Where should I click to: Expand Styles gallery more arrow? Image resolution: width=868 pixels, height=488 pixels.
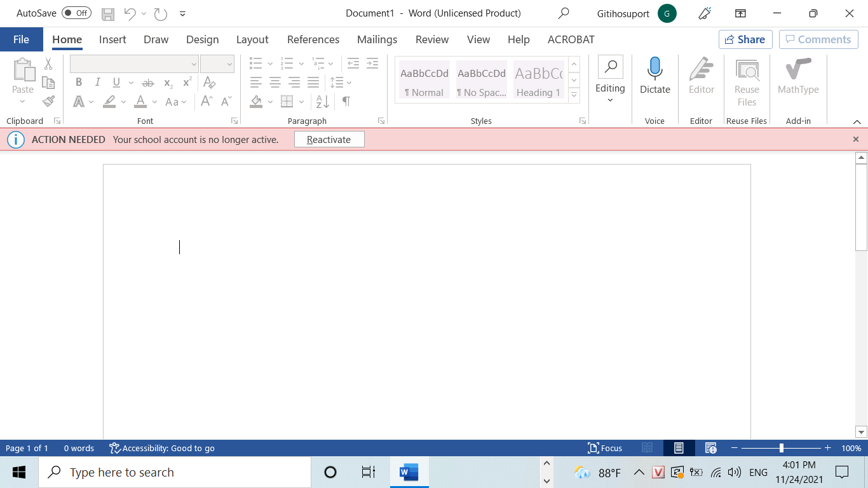tap(574, 95)
